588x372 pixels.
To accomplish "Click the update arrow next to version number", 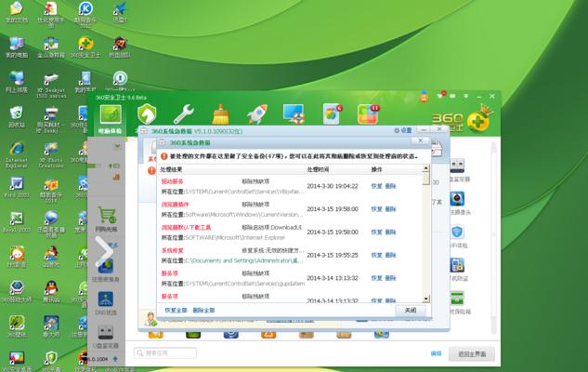I will pos(115,359).
